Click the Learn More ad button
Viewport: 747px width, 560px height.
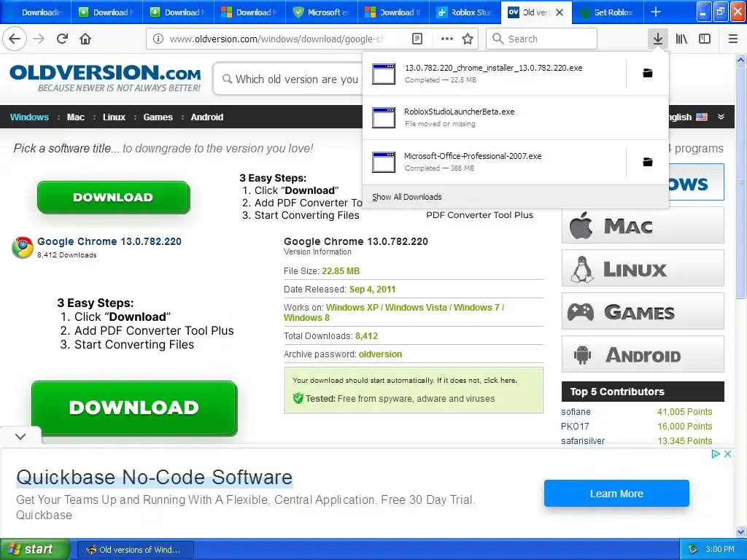coord(616,494)
